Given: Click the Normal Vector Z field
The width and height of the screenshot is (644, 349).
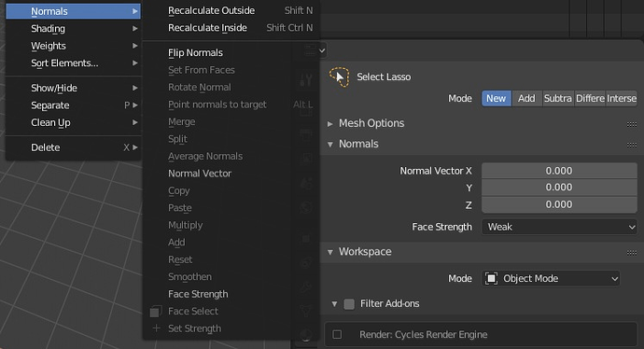Looking at the screenshot, I should coord(559,204).
